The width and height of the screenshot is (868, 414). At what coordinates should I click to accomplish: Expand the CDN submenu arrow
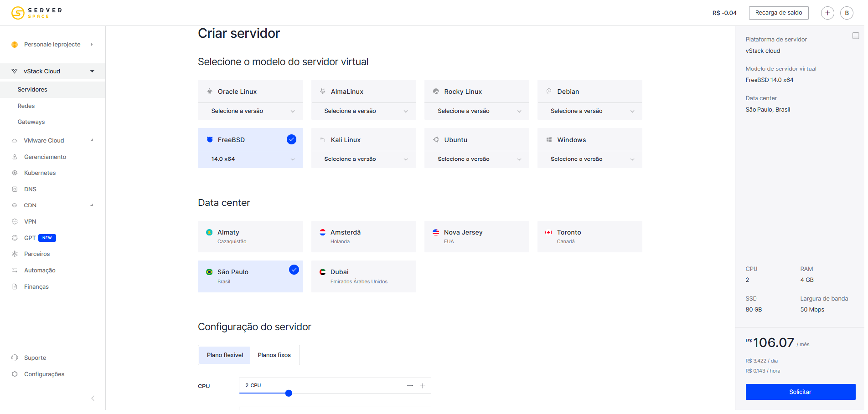(92, 205)
